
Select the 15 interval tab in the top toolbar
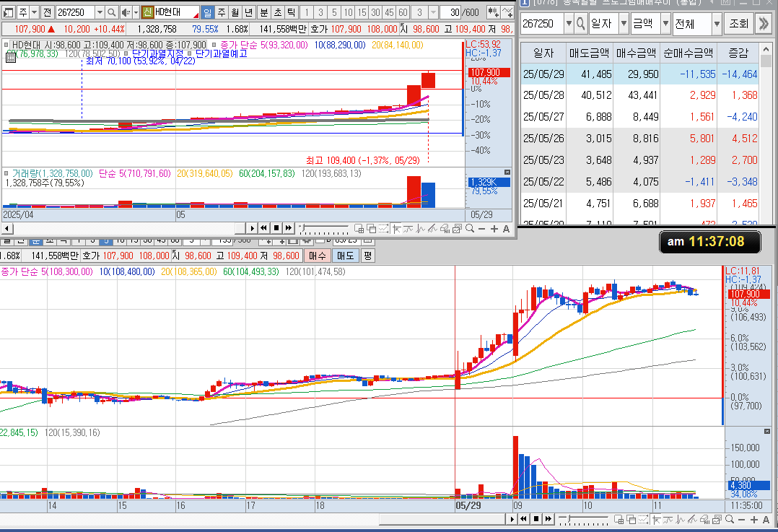click(362, 12)
